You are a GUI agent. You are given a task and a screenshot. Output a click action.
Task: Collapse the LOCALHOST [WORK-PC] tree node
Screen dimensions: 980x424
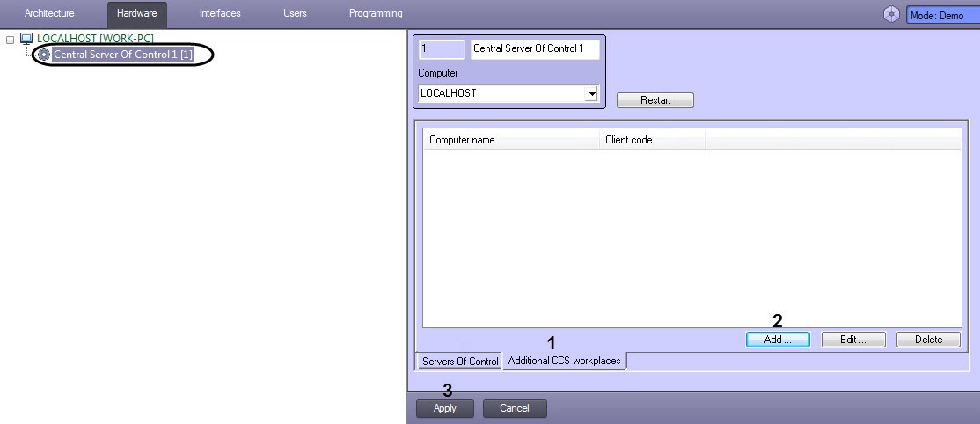click(x=10, y=40)
